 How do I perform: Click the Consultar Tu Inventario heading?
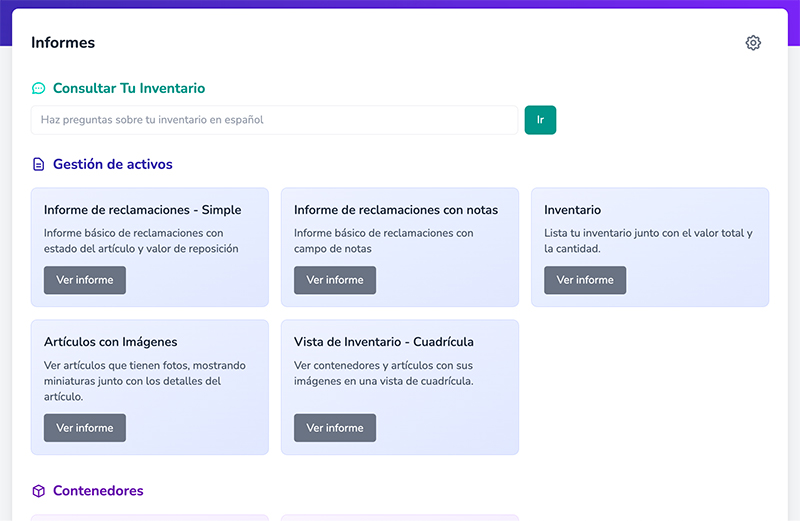tap(129, 88)
